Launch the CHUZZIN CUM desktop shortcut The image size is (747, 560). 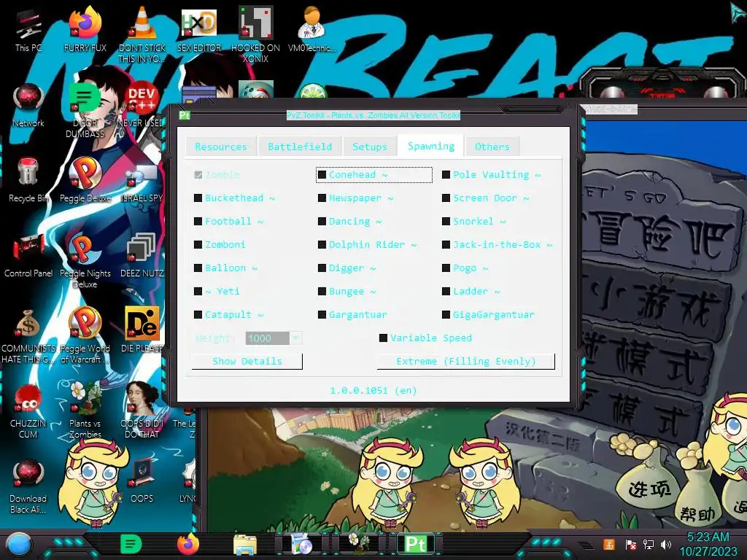[28, 411]
